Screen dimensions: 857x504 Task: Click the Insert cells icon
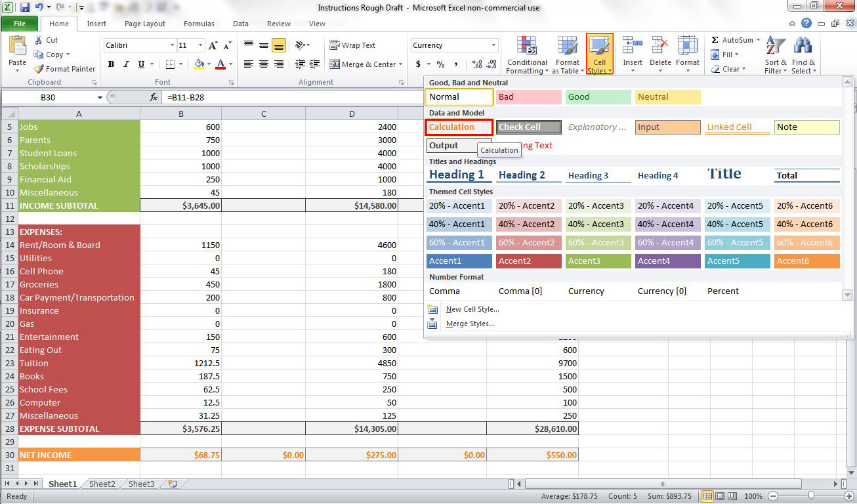pos(633,46)
